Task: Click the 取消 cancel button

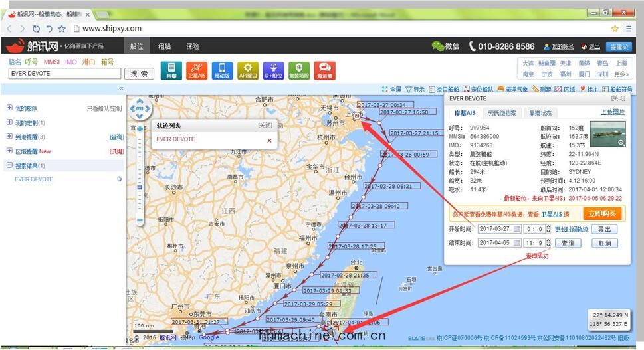Action: click(605, 243)
